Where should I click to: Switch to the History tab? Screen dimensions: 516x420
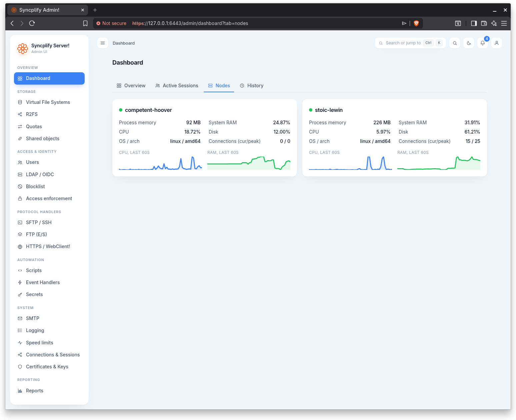click(252, 86)
